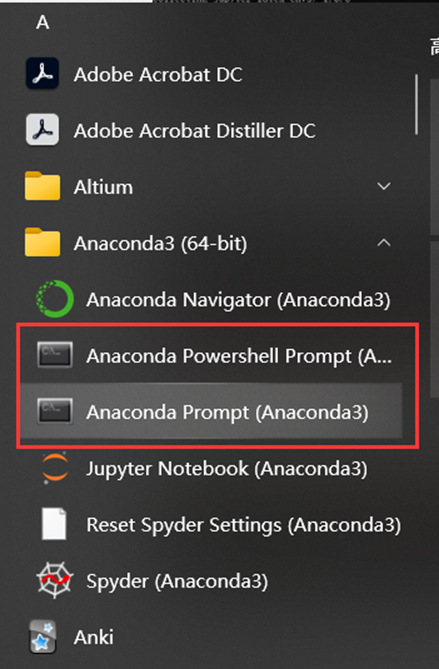Open the Anki star icon
Viewport: 439px width, 669px height.
point(43,637)
